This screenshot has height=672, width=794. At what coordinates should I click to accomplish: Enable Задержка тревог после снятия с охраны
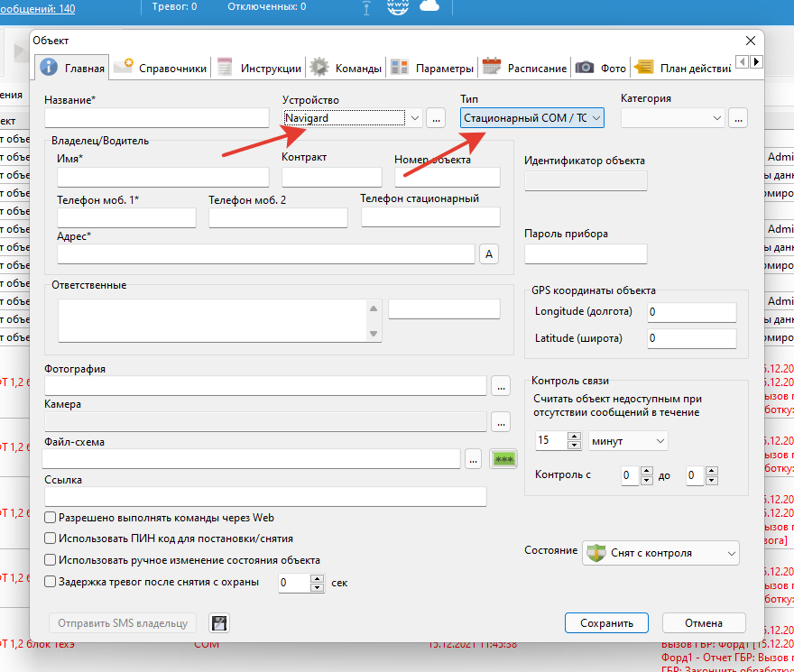(x=50, y=582)
